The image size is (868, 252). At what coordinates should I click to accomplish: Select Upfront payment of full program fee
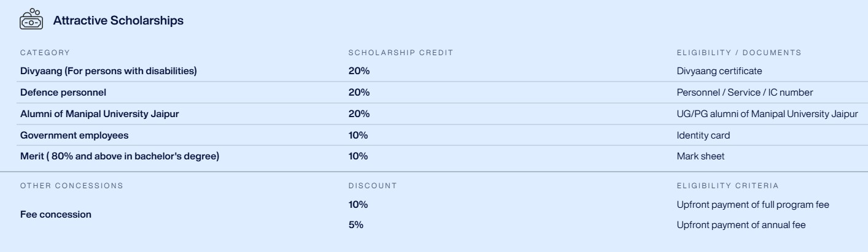753,204
